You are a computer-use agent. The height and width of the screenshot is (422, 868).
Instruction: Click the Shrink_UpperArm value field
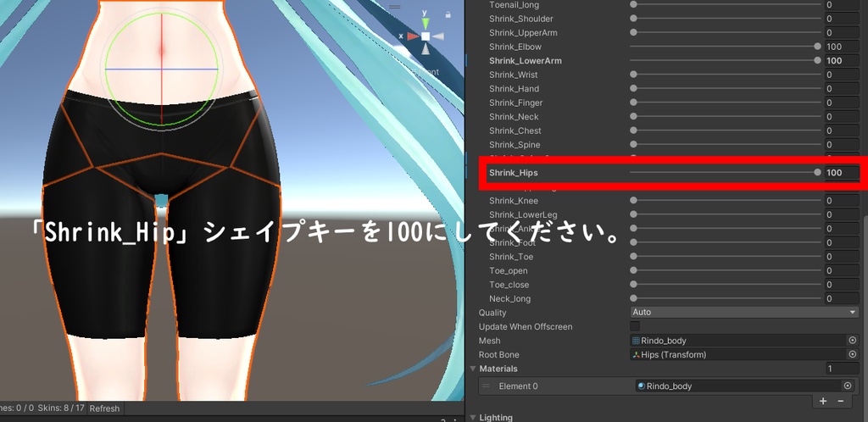tap(842, 33)
